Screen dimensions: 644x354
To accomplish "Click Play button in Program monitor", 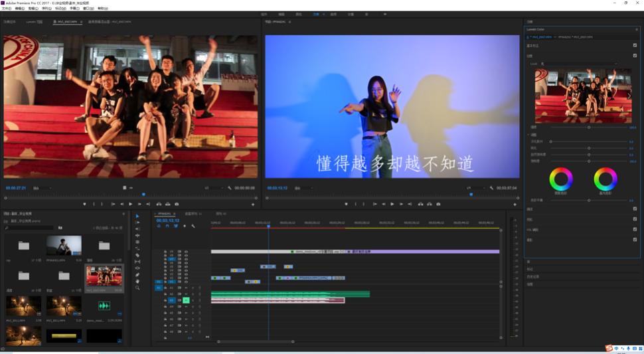I will pyautogui.click(x=392, y=205).
